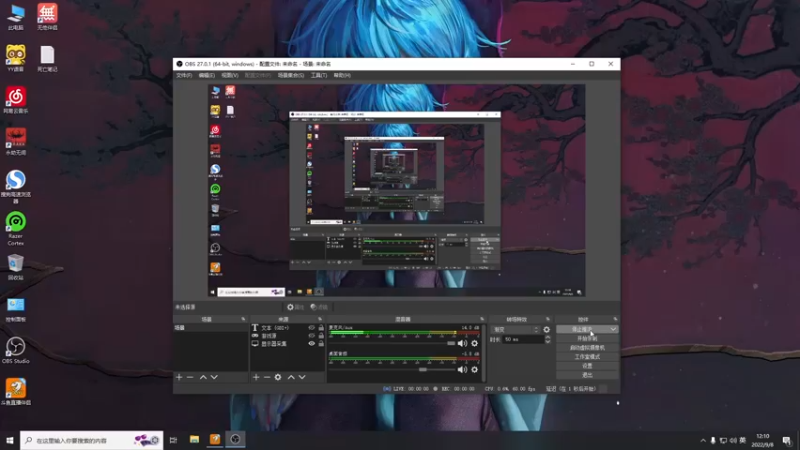Open the 回收站 recycle bin icon
This screenshot has height=450, width=800.
click(16, 267)
